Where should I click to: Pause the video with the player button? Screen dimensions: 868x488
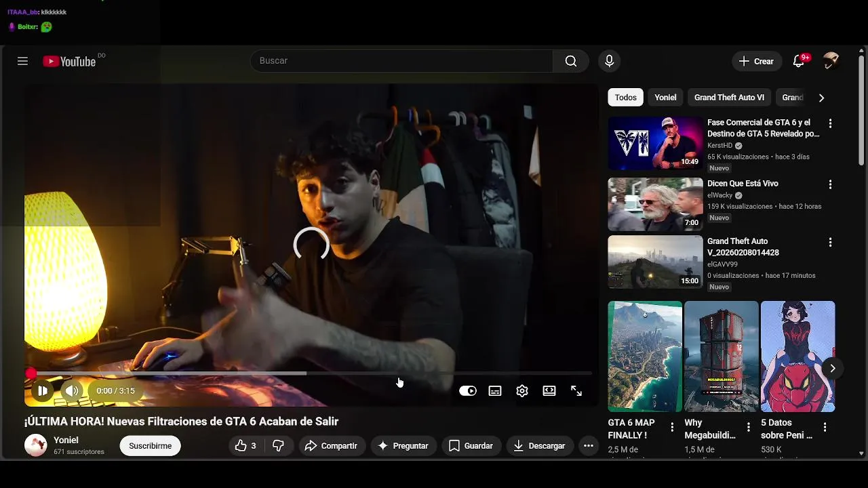pos(42,391)
